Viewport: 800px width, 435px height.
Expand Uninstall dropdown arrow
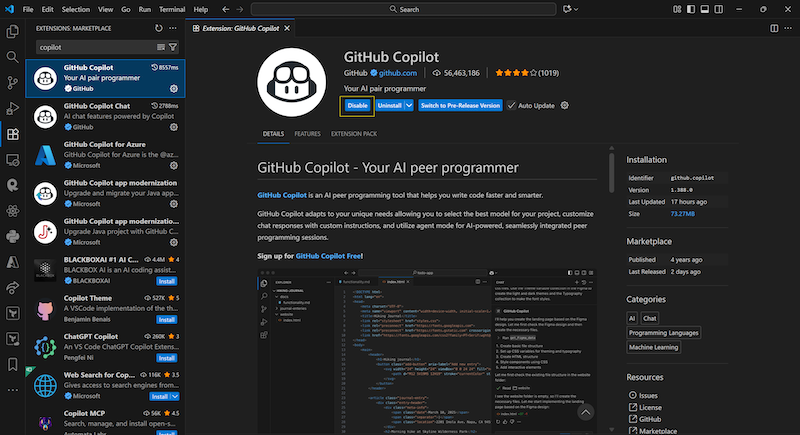point(409,106)
